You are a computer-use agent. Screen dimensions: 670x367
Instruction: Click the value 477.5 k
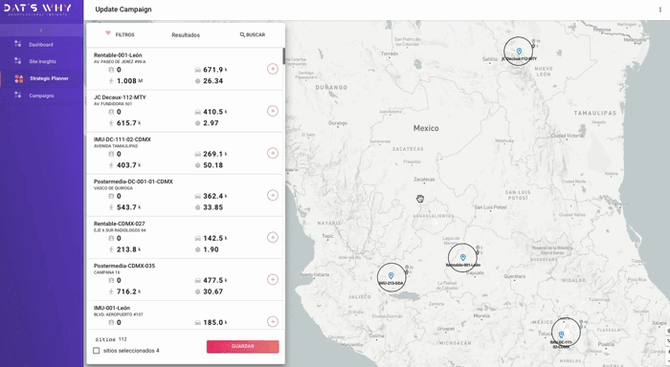tap(215, 280)
